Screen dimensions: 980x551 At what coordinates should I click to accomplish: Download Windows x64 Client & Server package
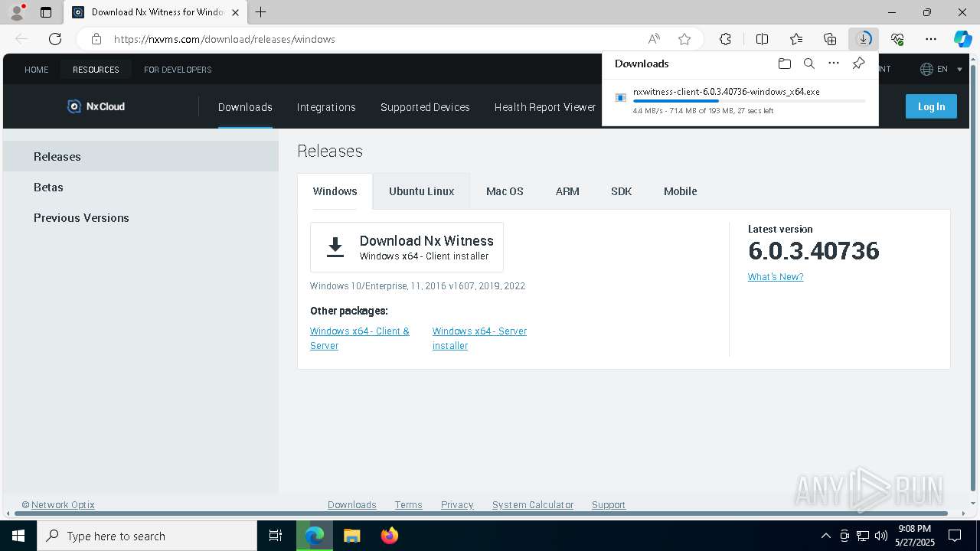click(x=360, y=338)
